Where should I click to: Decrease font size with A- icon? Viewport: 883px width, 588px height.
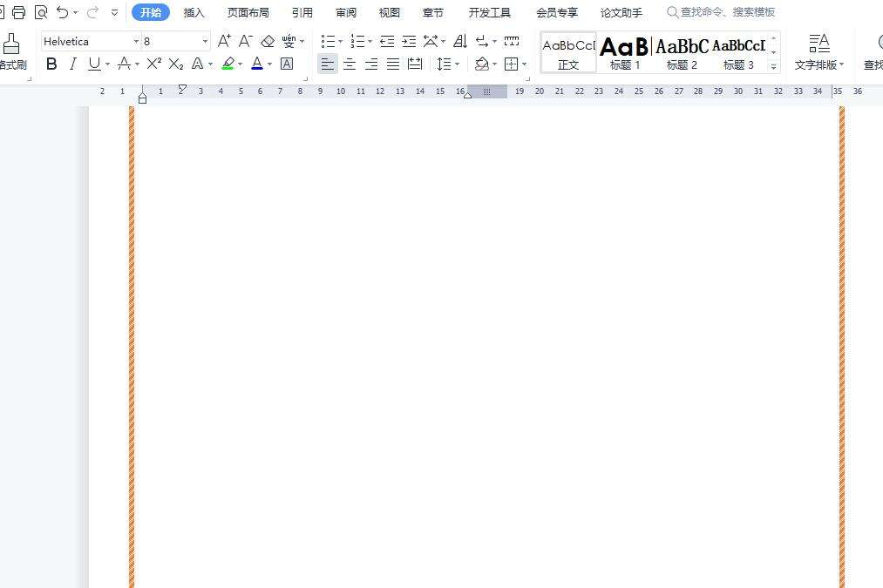(x=246, y=41)
